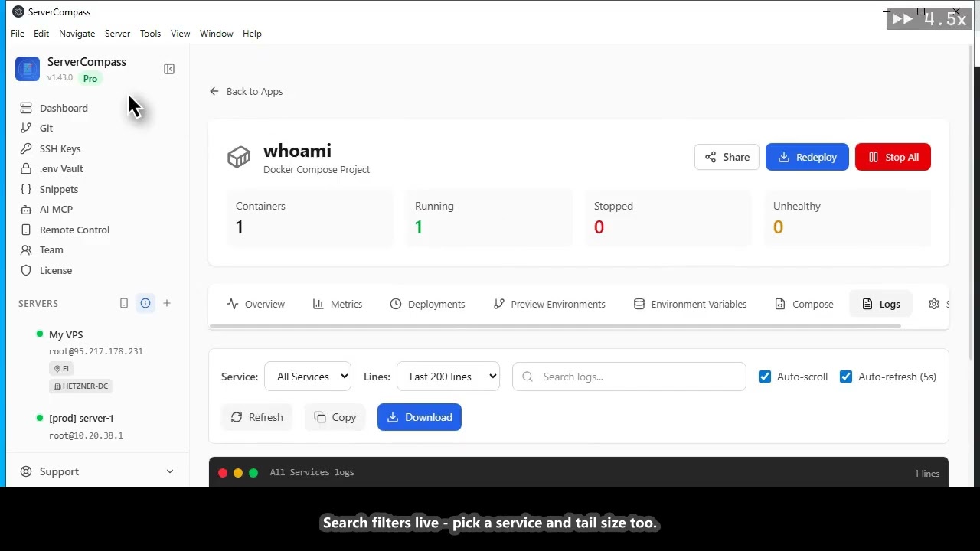Open the Help menu
980x551 pixels.
[252, 34]
